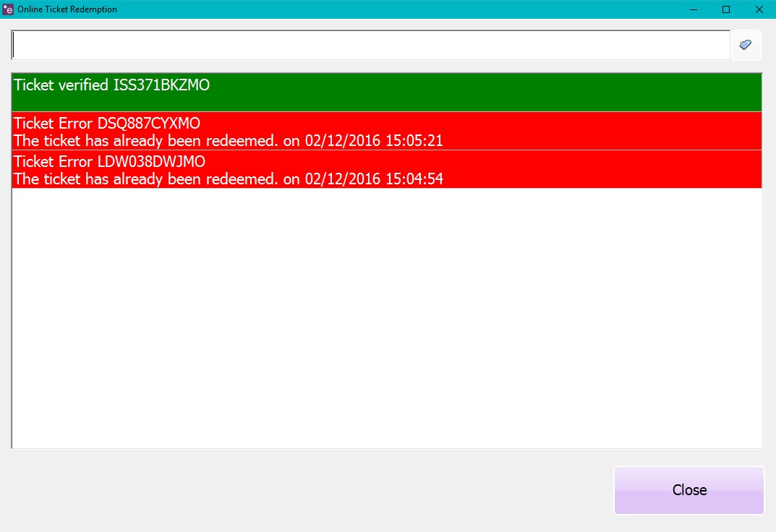Image resolution: width=776 pixels, height=532 pixels.
Task: Click the already redeemed message dated 15:05:21
Action: (228, 141)
